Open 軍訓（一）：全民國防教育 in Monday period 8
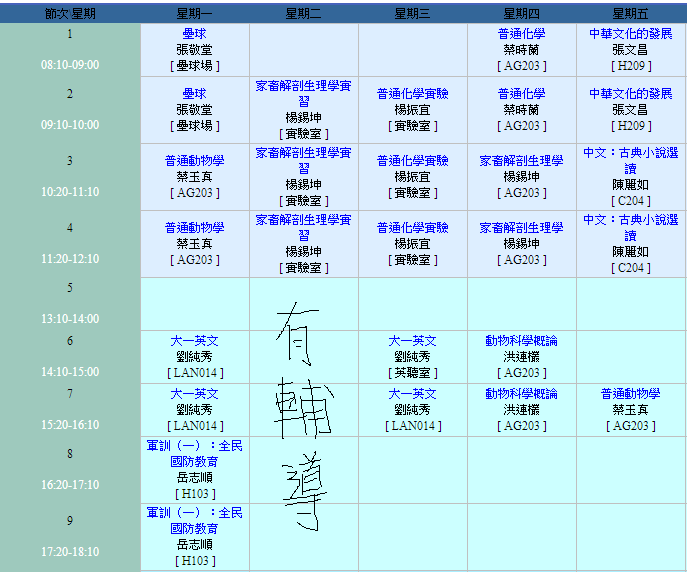Screen dimensions: 687x572 (x=194, y=454)
